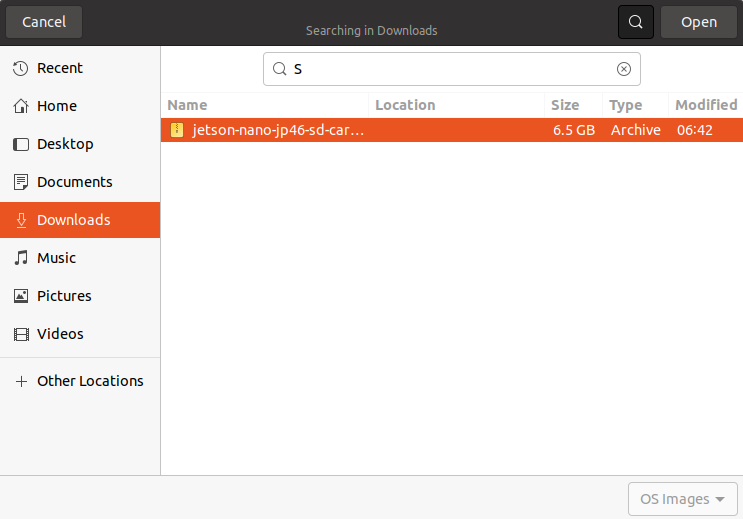Sort files by Size column
This screenshot has width=743, height=519.
coord(565,105)
